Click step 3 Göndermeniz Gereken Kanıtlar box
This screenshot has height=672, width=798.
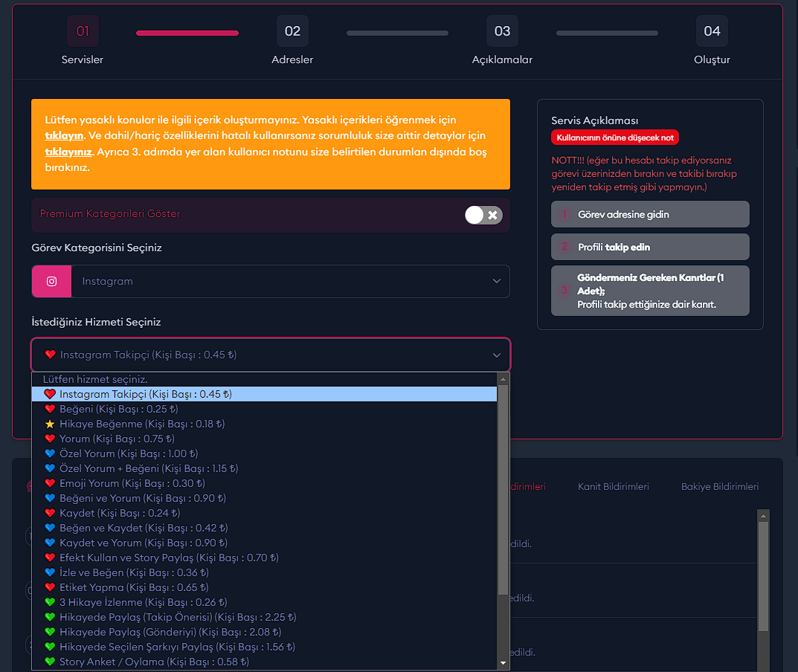650,291
